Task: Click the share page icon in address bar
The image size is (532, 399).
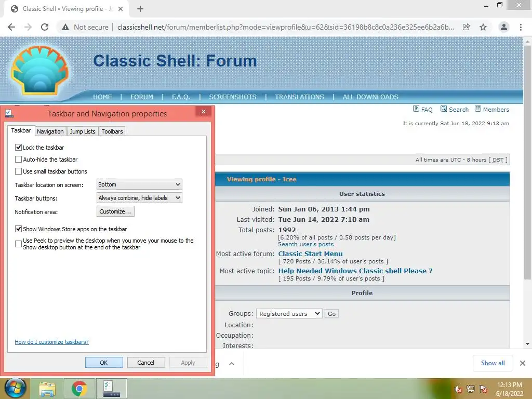Action: [467, 27]
